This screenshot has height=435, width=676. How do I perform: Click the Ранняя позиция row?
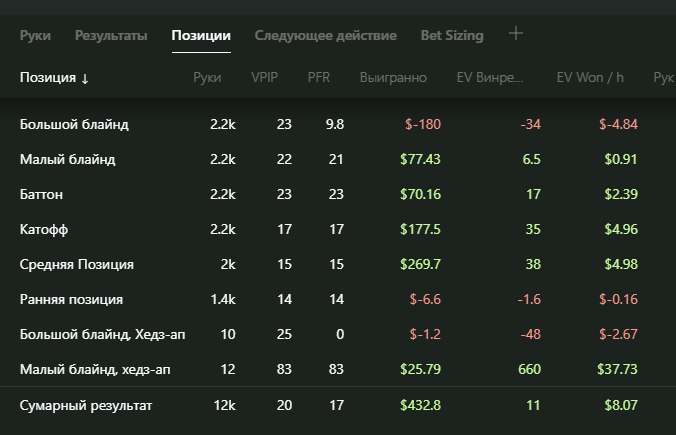click(72, 300)
